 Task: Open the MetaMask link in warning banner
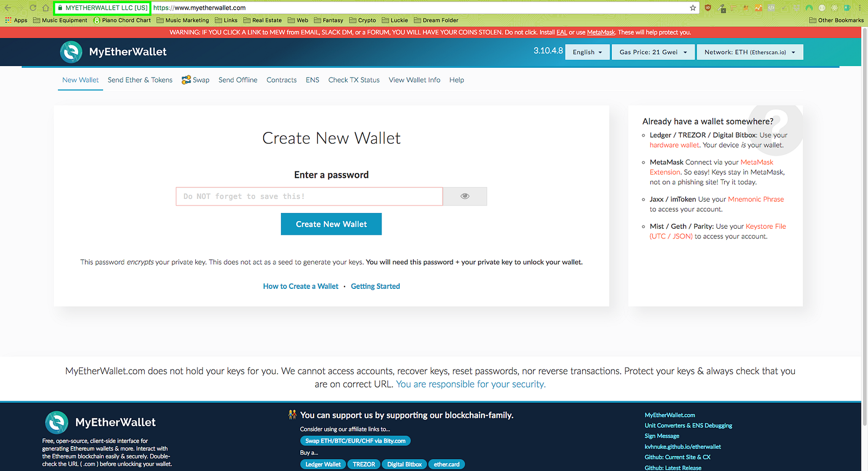[601, 33]
